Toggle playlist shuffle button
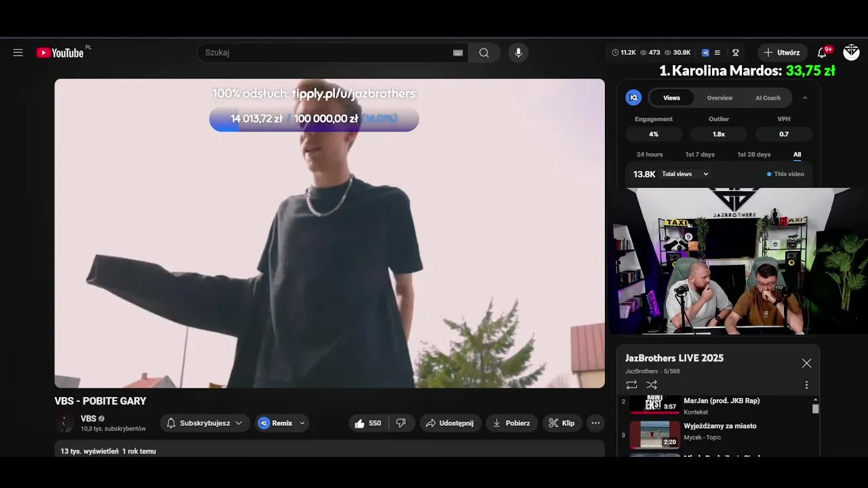The image size is (868, 488). (652, 385)
